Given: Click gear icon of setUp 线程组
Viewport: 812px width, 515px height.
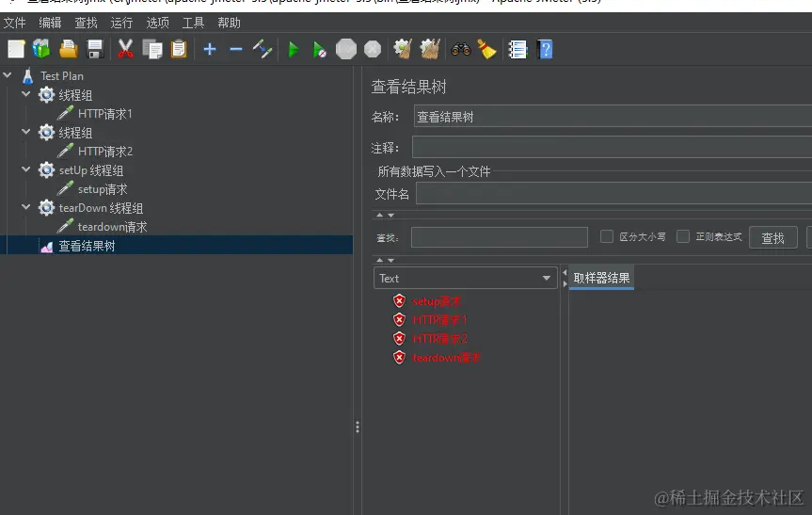Looking at the screenshot, I should pos(47,169).
